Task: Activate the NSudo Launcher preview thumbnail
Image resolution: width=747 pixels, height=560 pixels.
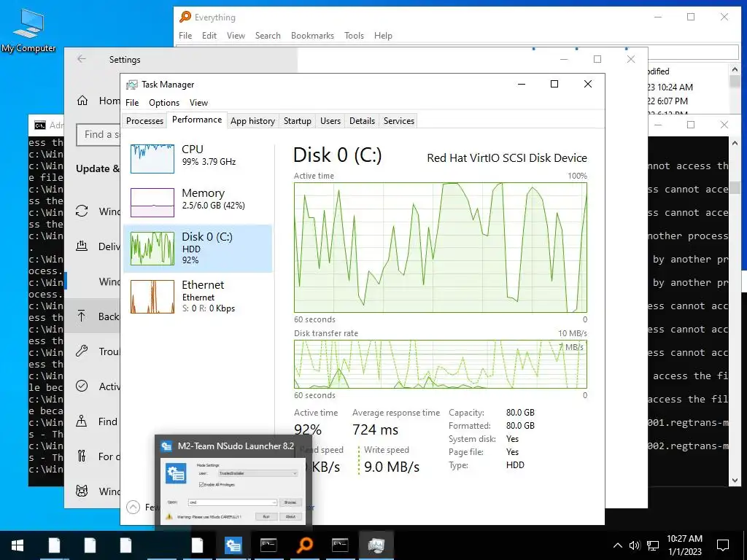Action: point(233,491)
